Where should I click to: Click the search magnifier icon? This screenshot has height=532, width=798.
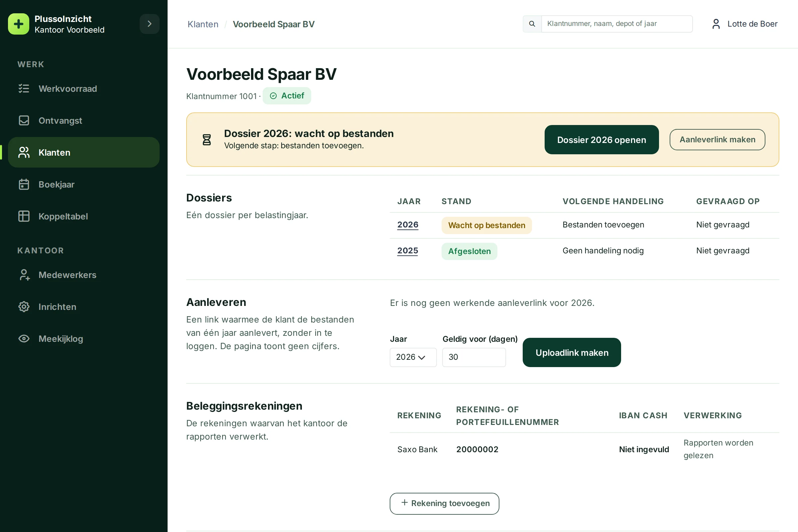coord(532,24)
